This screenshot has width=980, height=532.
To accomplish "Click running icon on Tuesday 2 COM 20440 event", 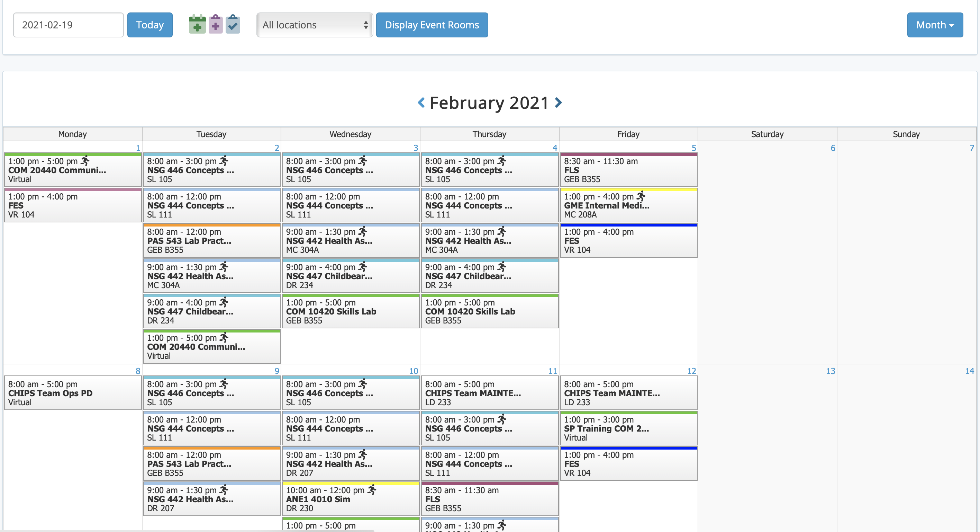I will click(224, 337).
